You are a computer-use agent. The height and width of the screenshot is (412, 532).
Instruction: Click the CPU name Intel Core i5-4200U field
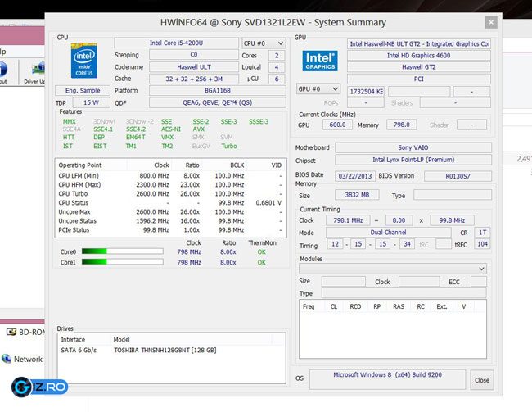coord(177,43)
